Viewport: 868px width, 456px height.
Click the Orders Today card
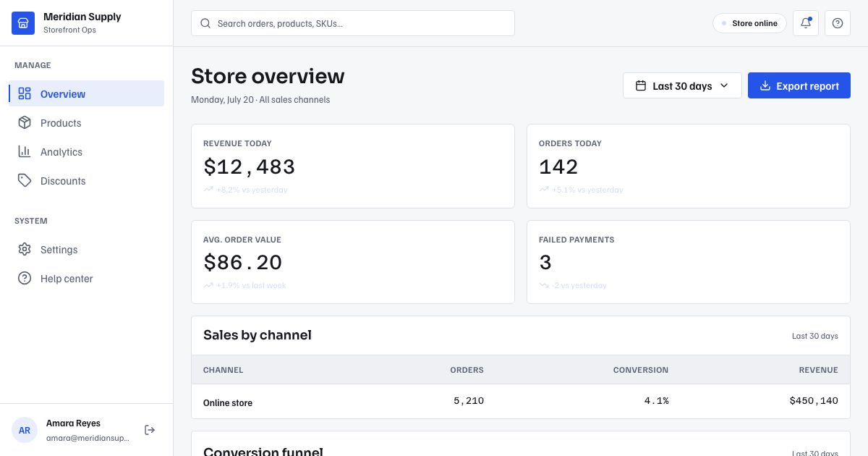click(689, 166)
